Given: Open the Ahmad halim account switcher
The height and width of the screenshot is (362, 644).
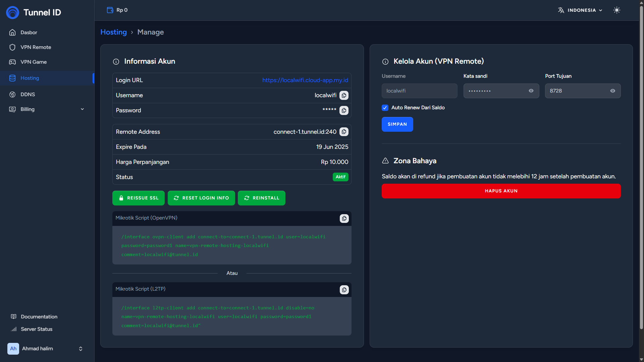Looking at the screenshot, I should point(45,349).
